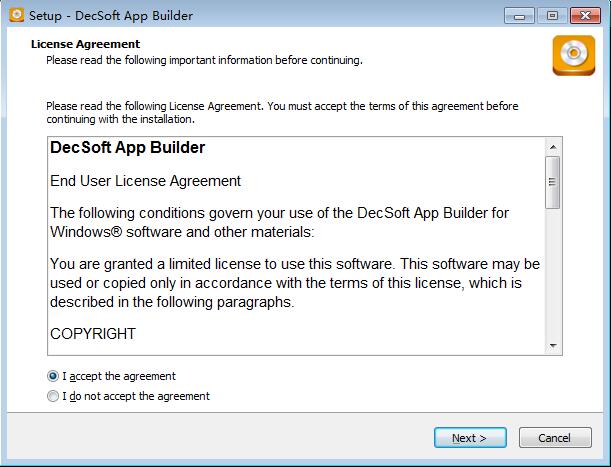Click paragraph starting "You are granted a limited license"
The height and width of the screenshot is (467, 611).
coord(295,282)
